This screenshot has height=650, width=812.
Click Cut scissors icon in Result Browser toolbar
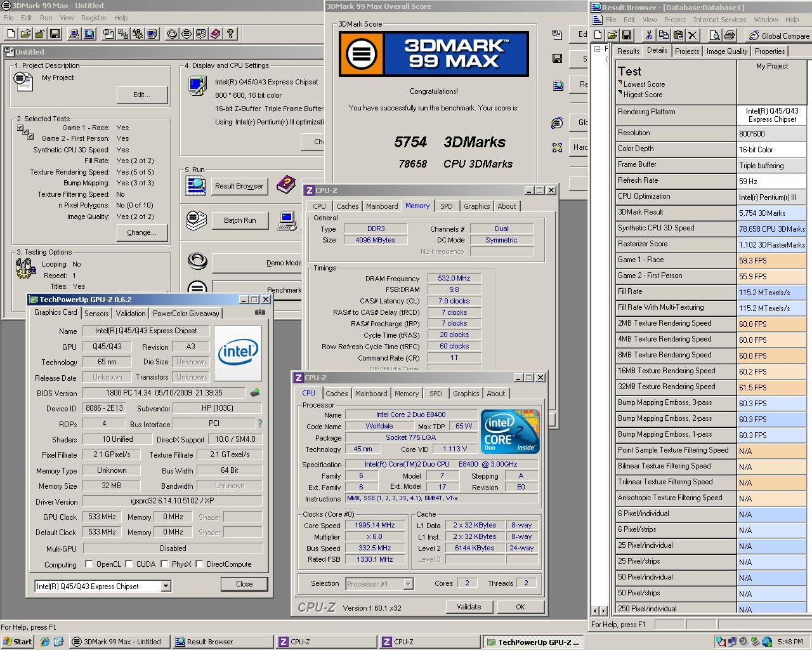coord(649,36)
